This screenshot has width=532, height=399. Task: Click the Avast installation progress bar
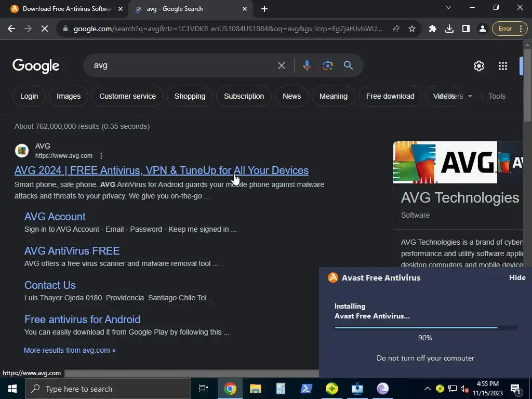(x=426, y=328)
